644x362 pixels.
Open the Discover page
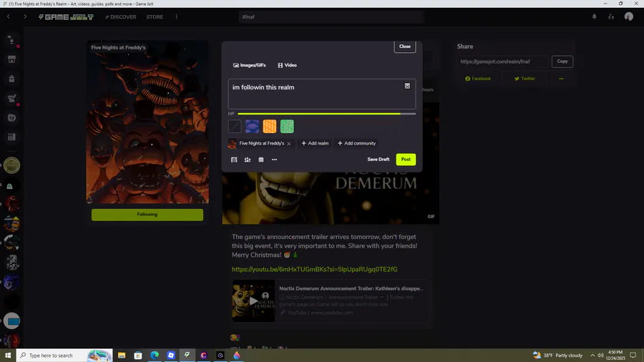click(121, 17)
